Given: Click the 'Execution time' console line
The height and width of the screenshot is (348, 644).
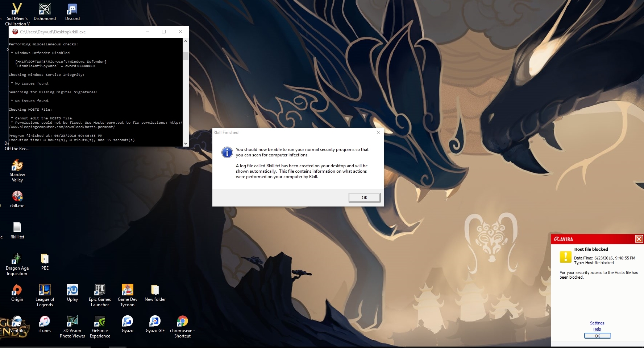Looking at the screenshot, I should tap(72, 140).
